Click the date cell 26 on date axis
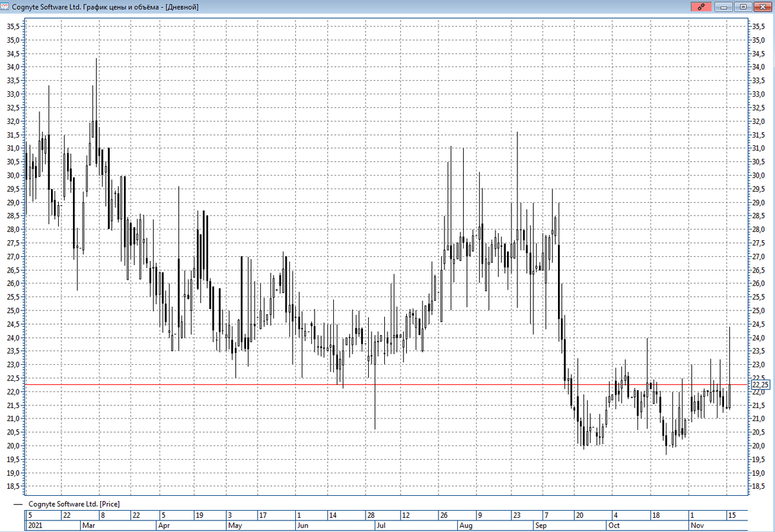This screenshot has width=775, height=532. 457,515
